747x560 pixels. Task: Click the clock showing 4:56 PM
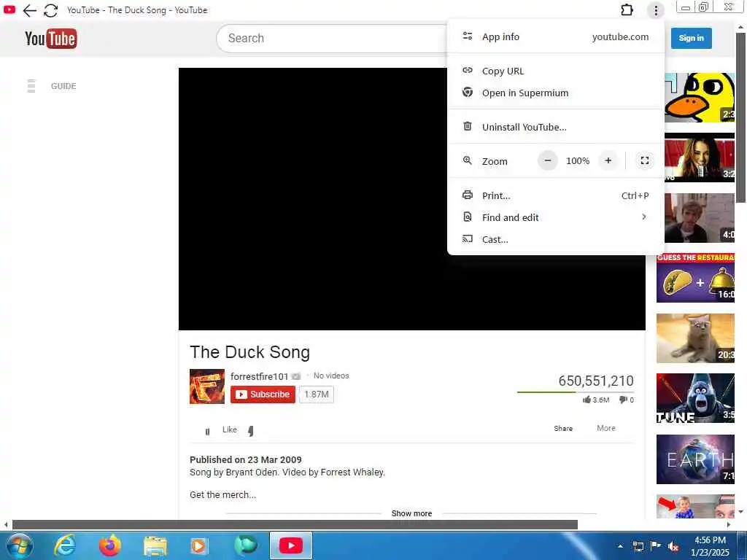tap(710, 540)
